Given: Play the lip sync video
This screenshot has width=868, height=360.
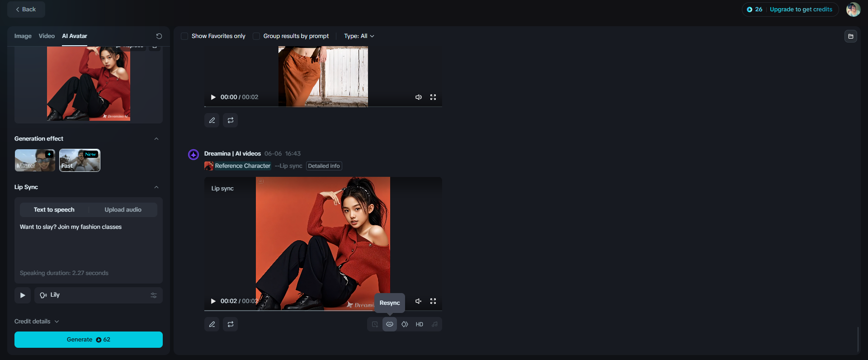Looking at the screenshot, I should pyautogui.click(x=213, y=301).
